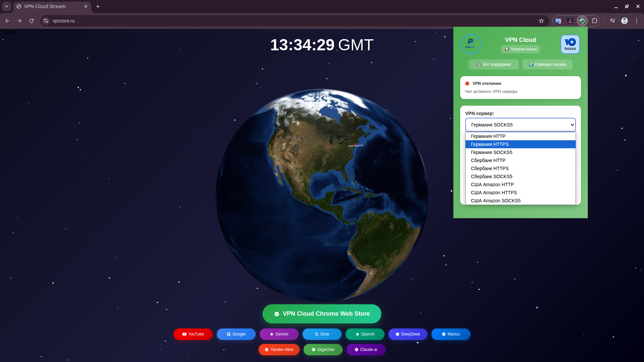Open the VPN Cloud extension icon

[582, 21]
